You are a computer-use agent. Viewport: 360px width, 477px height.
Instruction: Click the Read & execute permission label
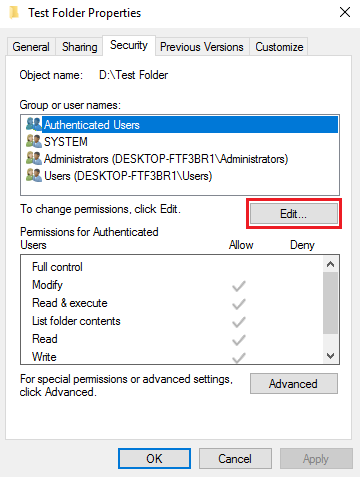pyautogui.click(x=70, y=303)
